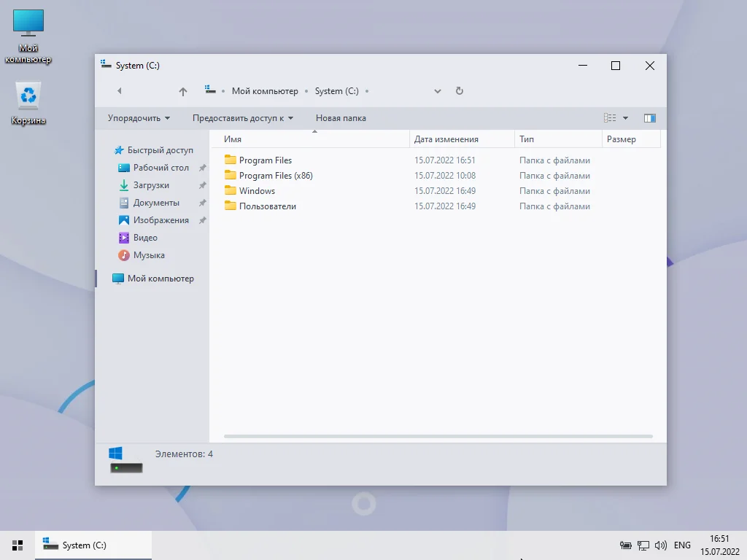The image size is (747, 560).
Task: Refresh the current folder view
Action: tap(460, 91)
